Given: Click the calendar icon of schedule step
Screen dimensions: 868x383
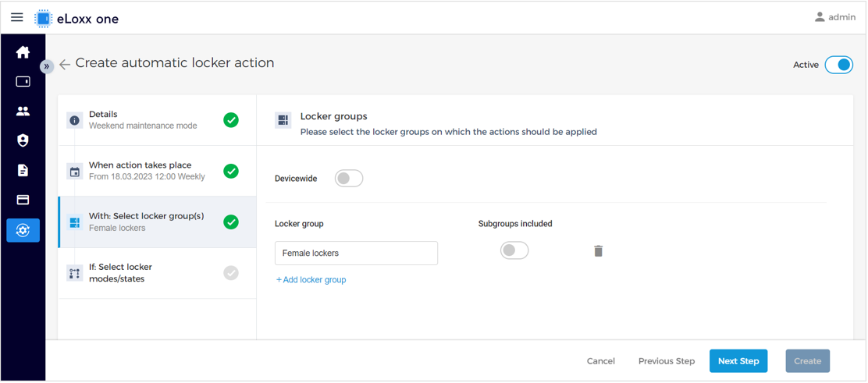Looking at the screenshot, I should (75, 172).
